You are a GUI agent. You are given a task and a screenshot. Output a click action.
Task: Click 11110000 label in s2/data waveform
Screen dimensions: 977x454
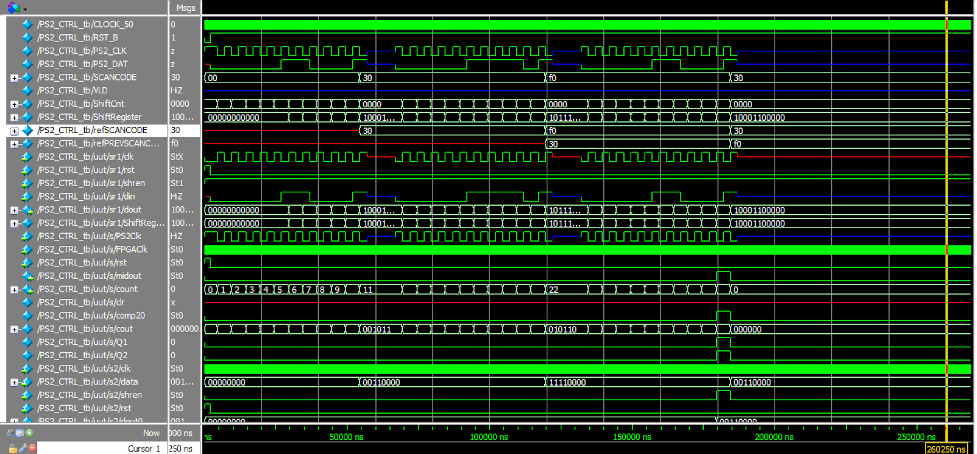click(x=568, y=382)
